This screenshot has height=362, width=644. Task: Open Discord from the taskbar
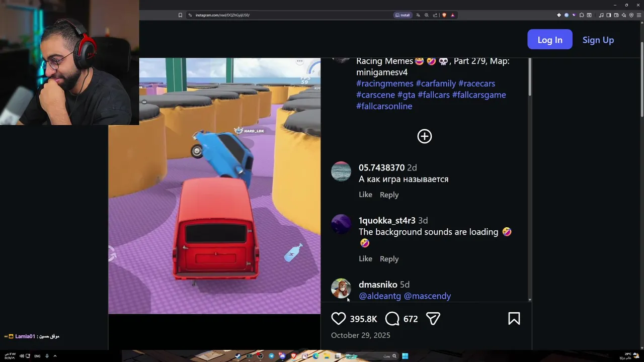click(282, 356)
